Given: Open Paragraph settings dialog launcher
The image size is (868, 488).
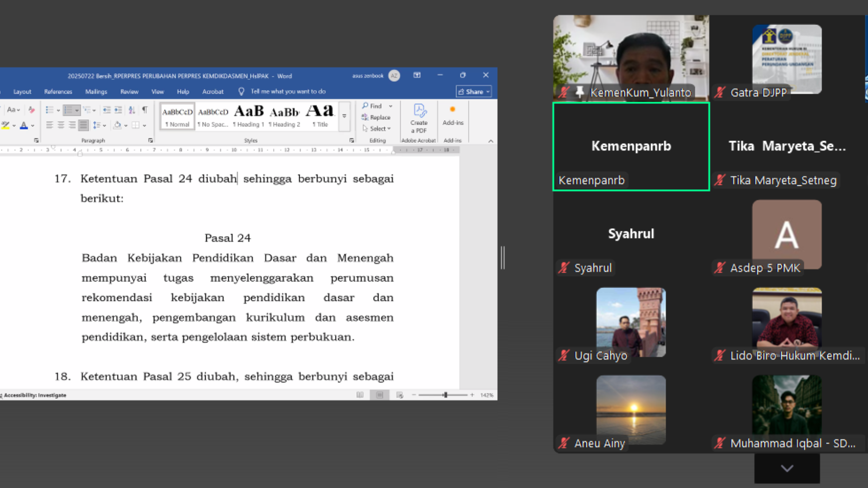Looking at the screenshot, I should [x=151, y=141].
